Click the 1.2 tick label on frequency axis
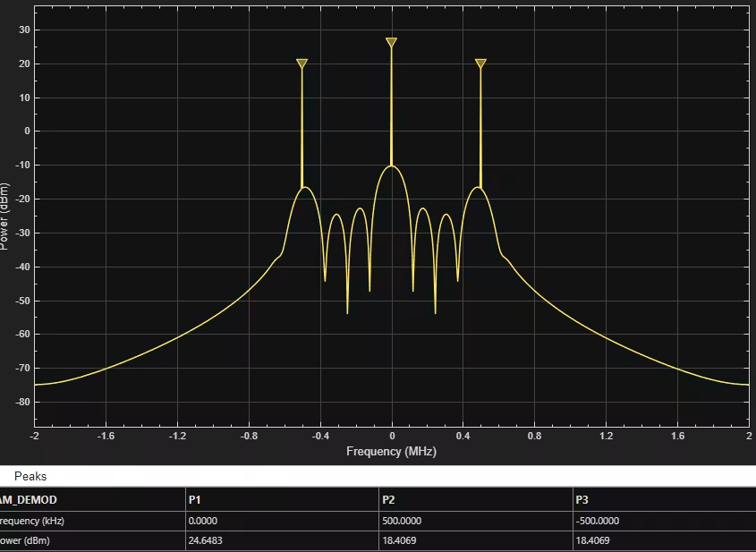Image resolution: width=756 pixels, height=552 pixels. [606, 437]
